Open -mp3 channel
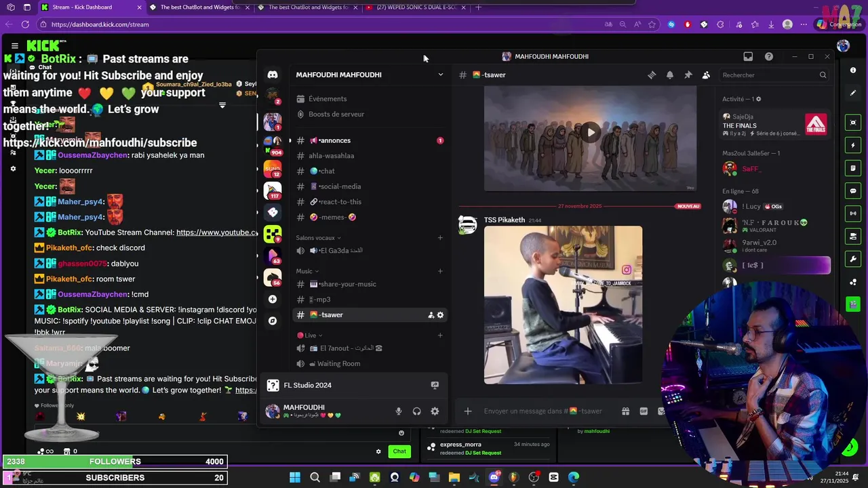Screen dimensions: 868x488 tap(370, 300)
